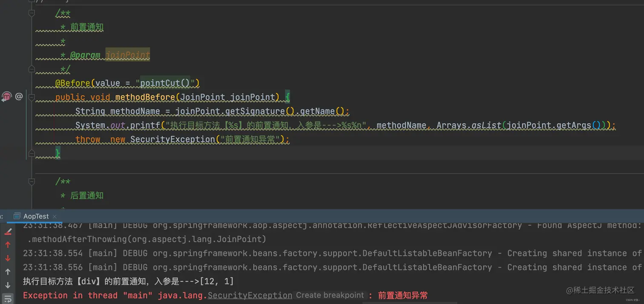Click the Create breakpoint link
Image resolution: width=644 pixels, height=304 pixels.
click(330, 295)
